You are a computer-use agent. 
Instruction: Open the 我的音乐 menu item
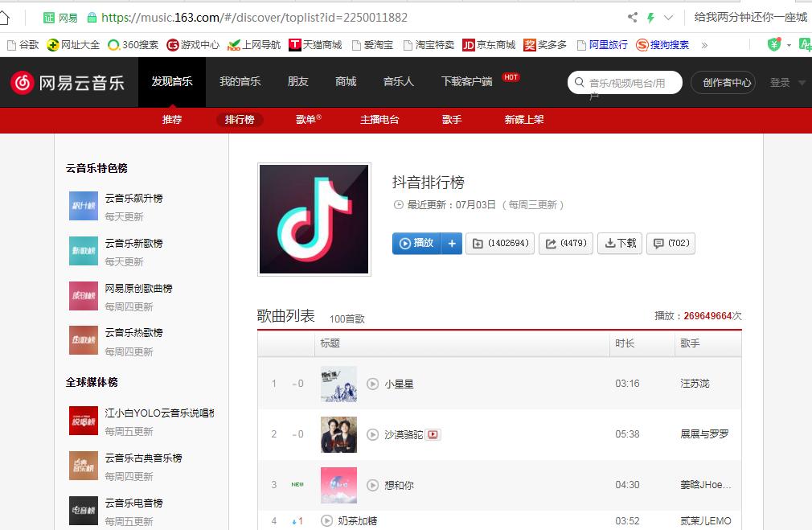click(240, 82)
